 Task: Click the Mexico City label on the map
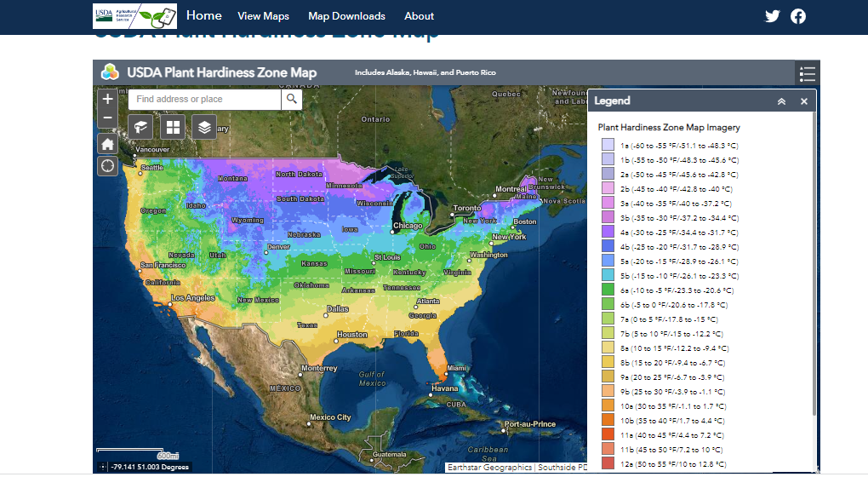(330, 417)
